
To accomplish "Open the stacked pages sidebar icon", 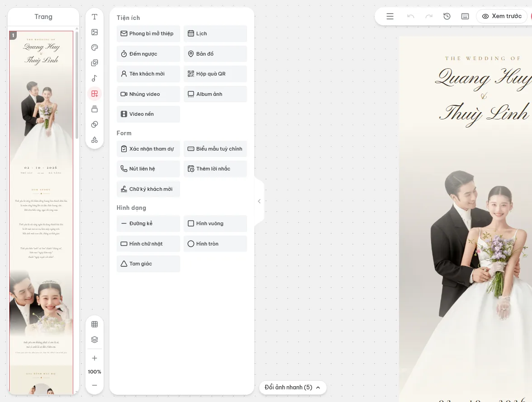I will point(95,109).
